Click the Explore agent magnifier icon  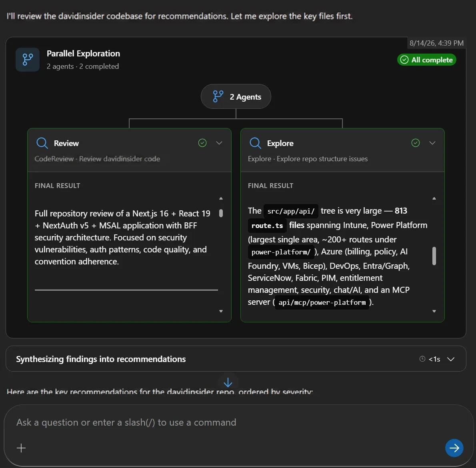coord(255,143)
